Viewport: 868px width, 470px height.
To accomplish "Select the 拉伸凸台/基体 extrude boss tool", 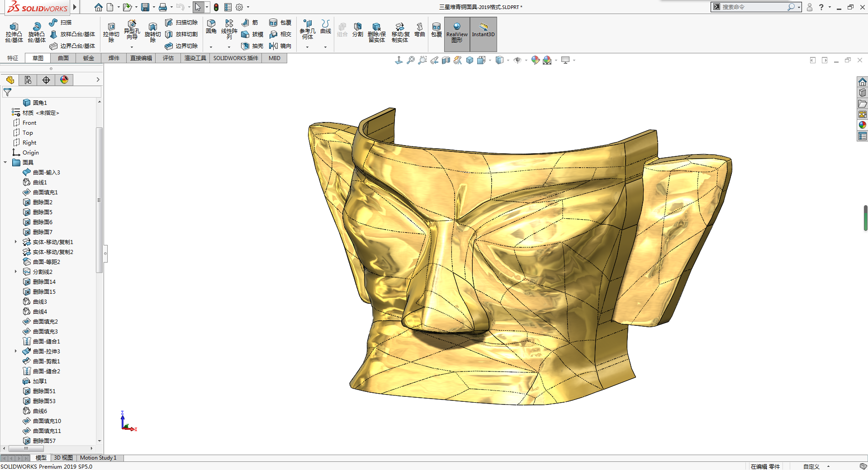I will (x=14, y=33).
